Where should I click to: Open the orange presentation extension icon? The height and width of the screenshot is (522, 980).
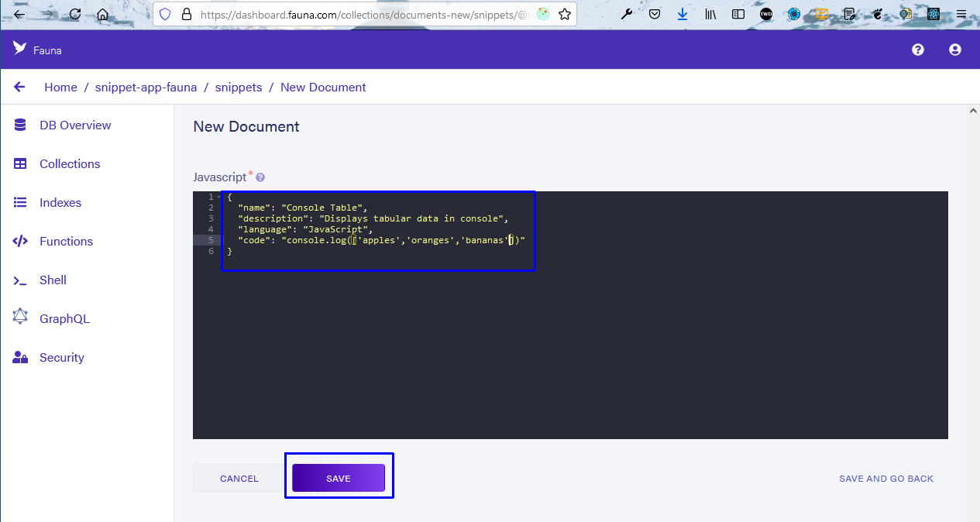(x=822, y=14)
